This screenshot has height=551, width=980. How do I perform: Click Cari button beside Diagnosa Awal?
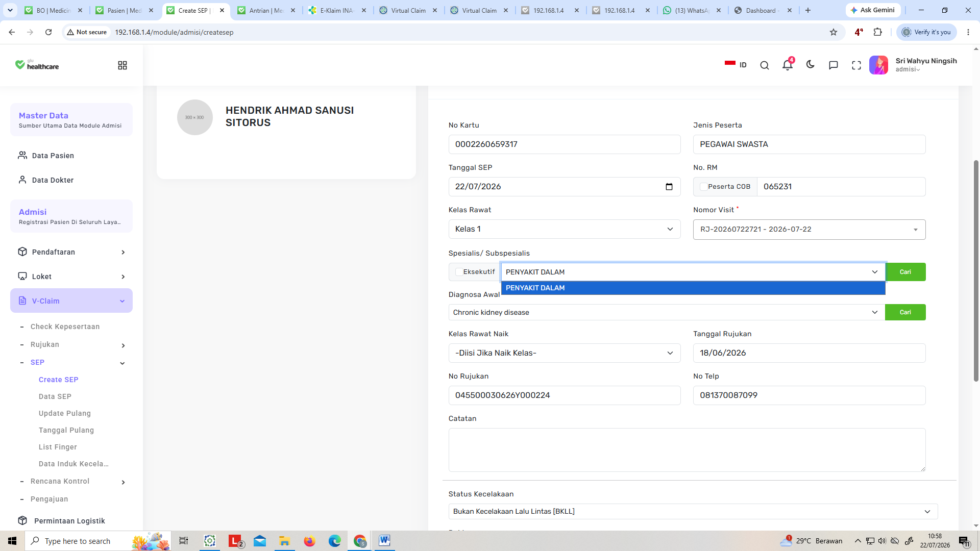tap(905, 312)
